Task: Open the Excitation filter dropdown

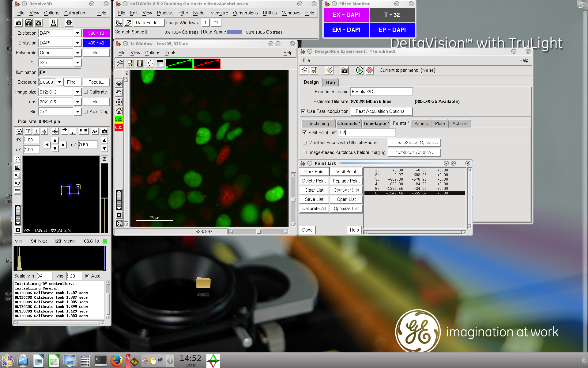Action: tap(77, 33)
